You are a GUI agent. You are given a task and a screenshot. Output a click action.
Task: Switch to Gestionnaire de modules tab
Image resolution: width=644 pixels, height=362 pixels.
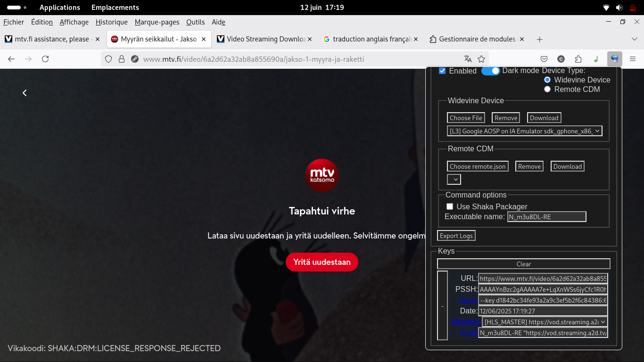(477, 39)
